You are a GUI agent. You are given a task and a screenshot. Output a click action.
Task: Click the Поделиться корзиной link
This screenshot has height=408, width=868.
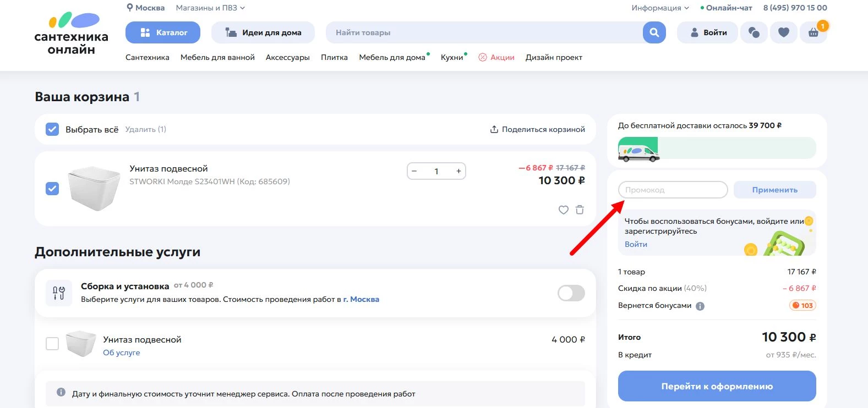point(537,129)
